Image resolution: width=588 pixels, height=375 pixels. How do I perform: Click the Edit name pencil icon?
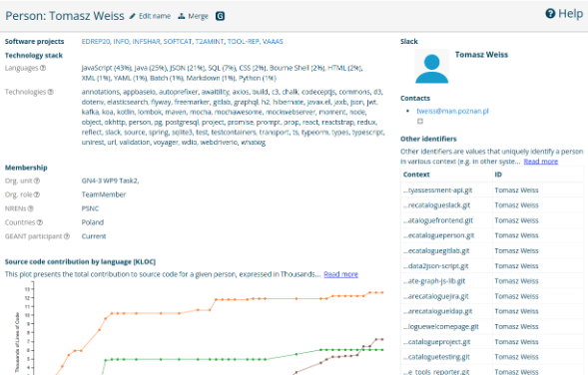point(133,16)
